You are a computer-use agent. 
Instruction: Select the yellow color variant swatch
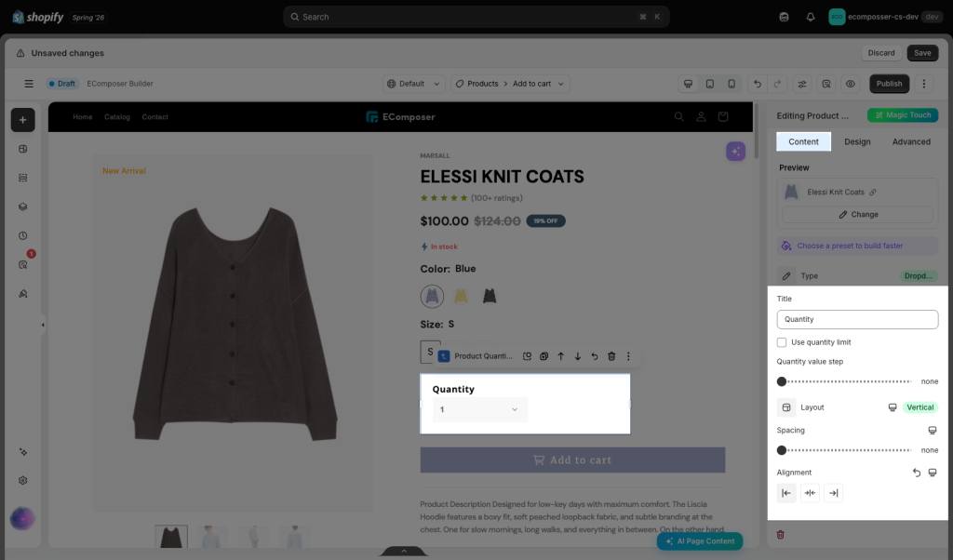click(461, 297)
